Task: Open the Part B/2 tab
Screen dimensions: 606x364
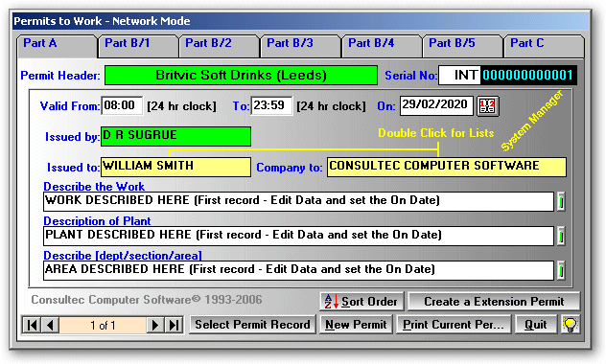Action: pyautogui.click(x=220, y=46)
